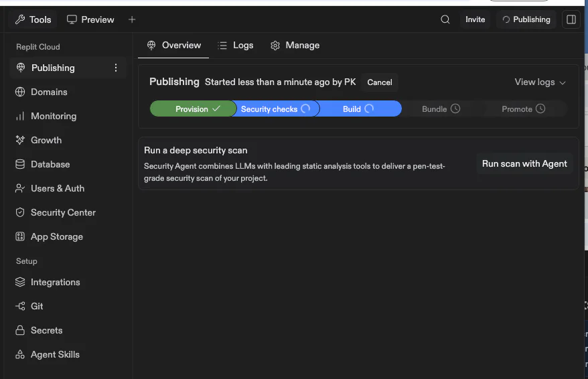Open Users & Auth section
The height and width of the screenshot is (379, 588).
[68, 188]
